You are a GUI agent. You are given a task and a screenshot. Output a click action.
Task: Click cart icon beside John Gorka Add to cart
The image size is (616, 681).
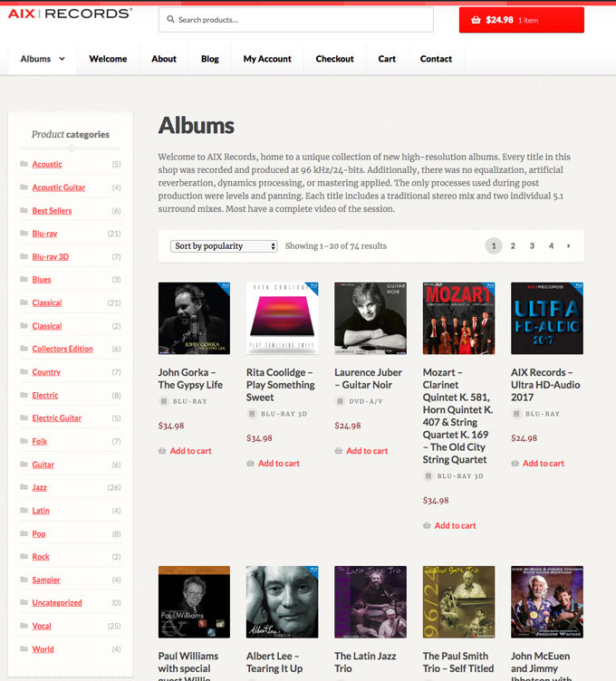[162, 451]
